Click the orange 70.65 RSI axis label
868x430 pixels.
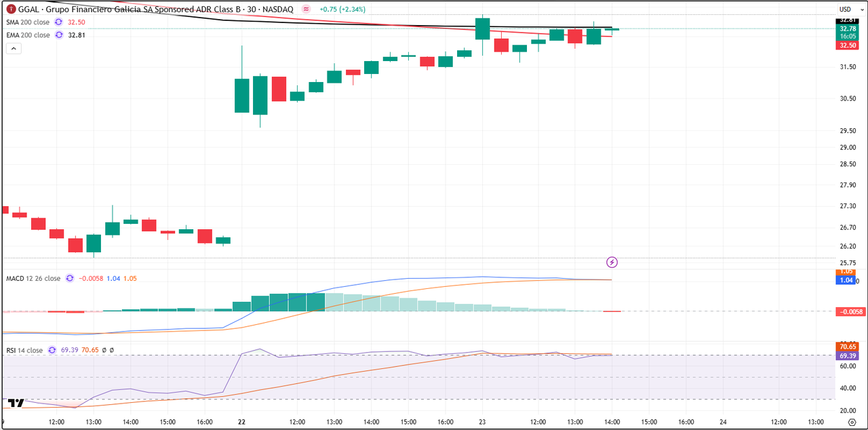[x=848, y=347]
